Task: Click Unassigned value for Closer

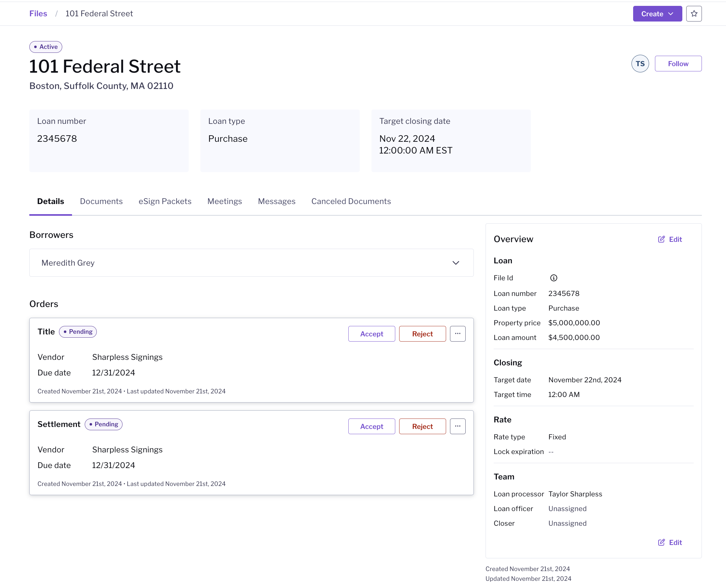Action: [x=567, y=523]
